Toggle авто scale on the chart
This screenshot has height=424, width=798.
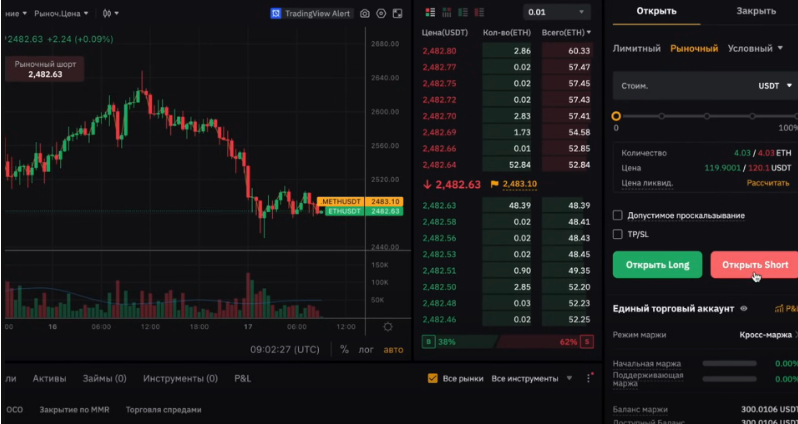[x=393, y=350]
